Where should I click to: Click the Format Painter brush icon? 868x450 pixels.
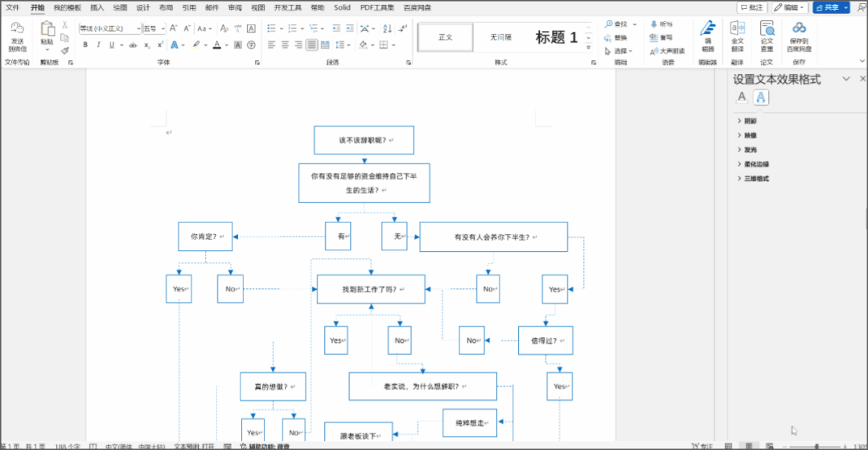[x=65, y=51]
